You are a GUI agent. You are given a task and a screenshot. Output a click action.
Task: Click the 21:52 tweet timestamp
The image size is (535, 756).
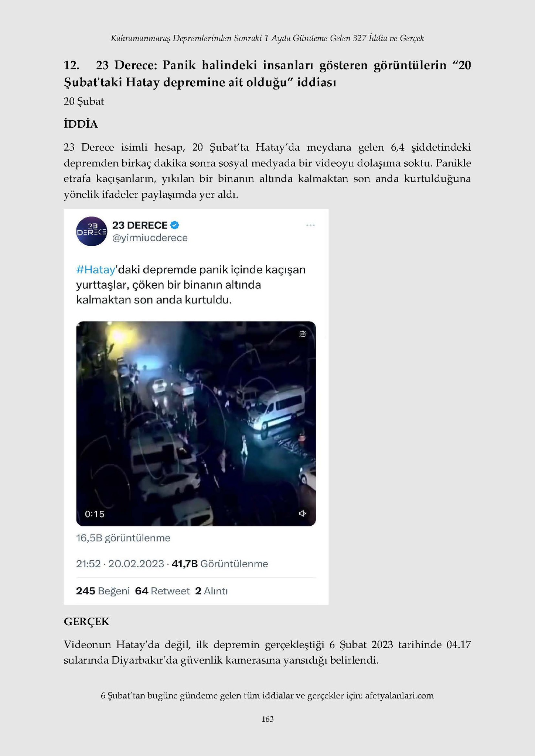click(88, 564)
